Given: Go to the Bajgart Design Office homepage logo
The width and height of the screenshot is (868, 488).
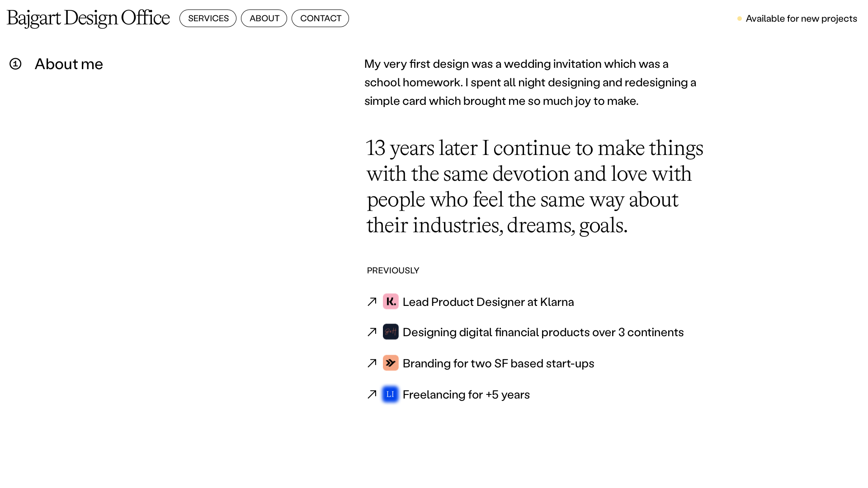Looking at the screenshot, I should pos(88,18).
